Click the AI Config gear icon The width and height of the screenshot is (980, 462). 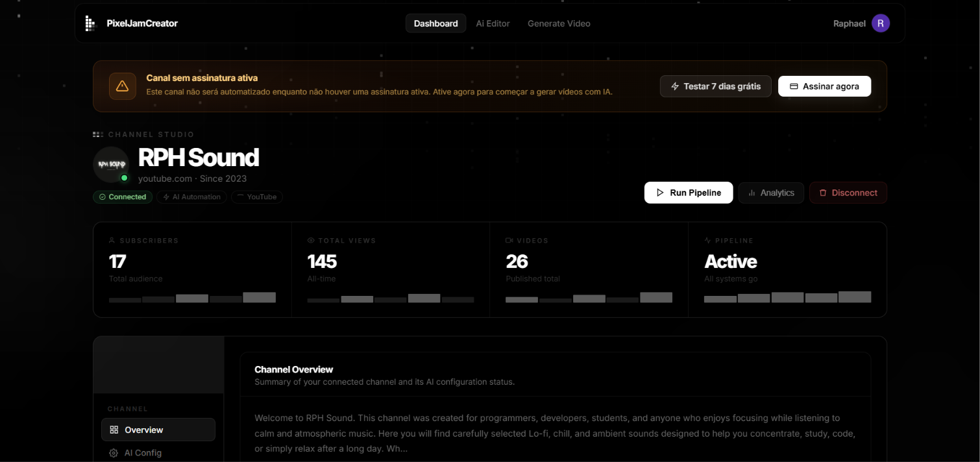pyautogui.click(x=114, y=453)
